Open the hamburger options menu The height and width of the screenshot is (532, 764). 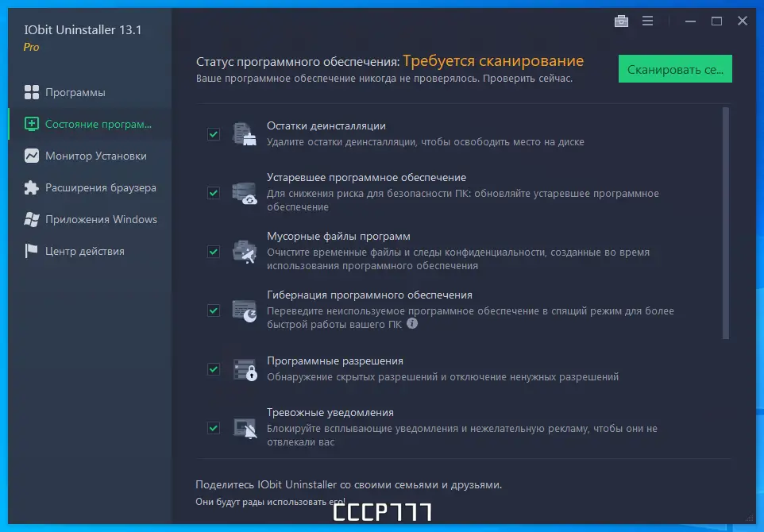(647, 21)
